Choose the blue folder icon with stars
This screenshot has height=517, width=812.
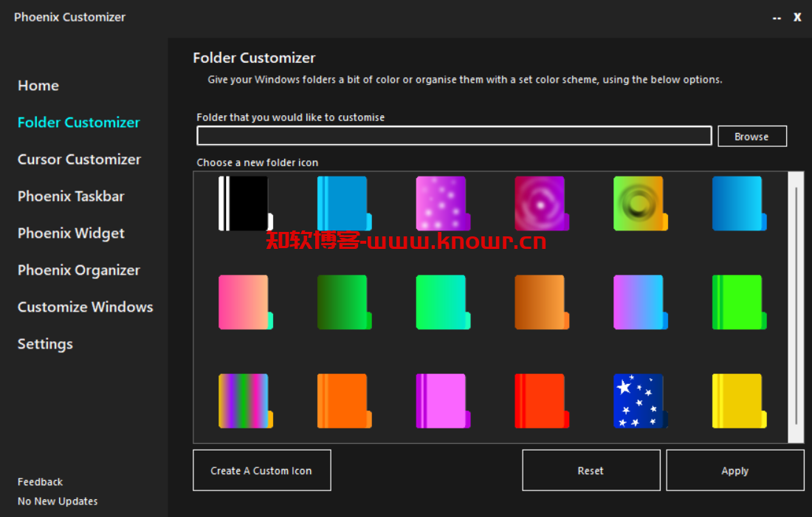pyautogui.click(x=641, y=401)
